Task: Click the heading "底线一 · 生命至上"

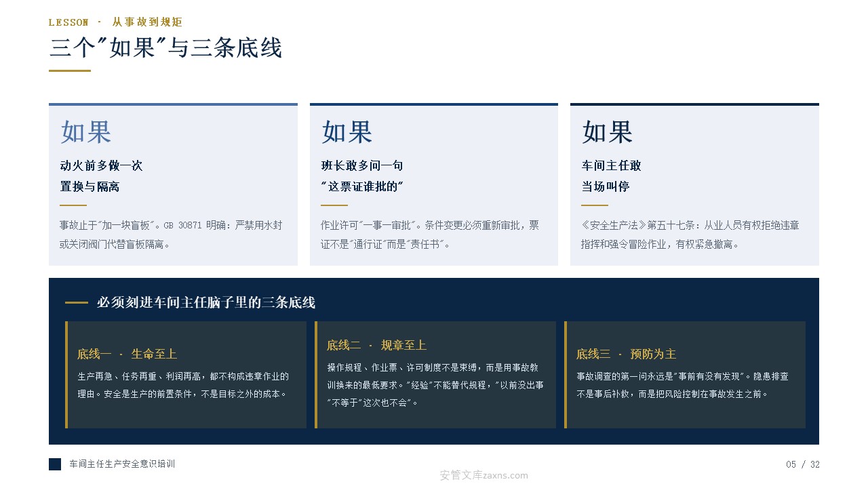Action: coord(127,354)
